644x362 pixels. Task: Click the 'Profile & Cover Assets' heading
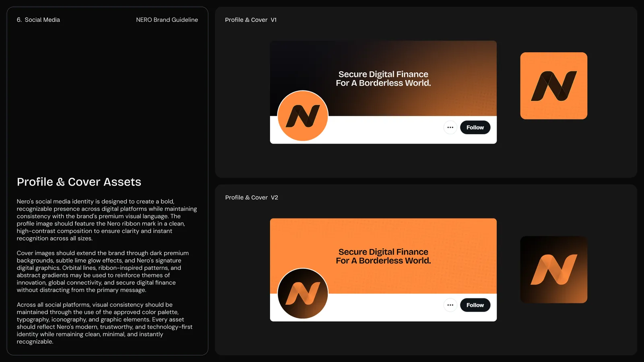tap(79, 182)
